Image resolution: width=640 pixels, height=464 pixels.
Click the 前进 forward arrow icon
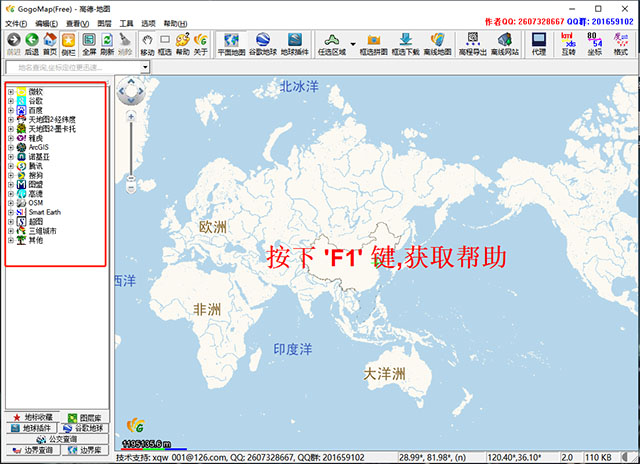(x=14, y=40)
